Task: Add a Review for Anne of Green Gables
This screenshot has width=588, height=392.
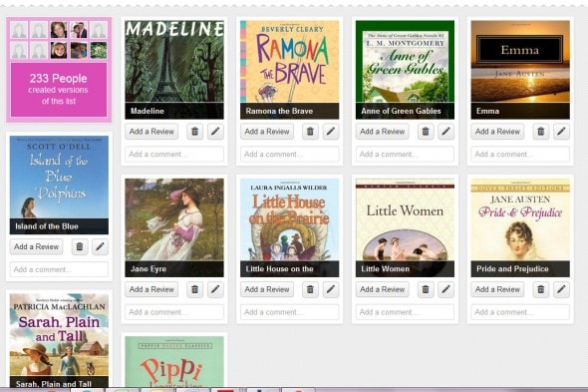Action: tap(382, 132)
